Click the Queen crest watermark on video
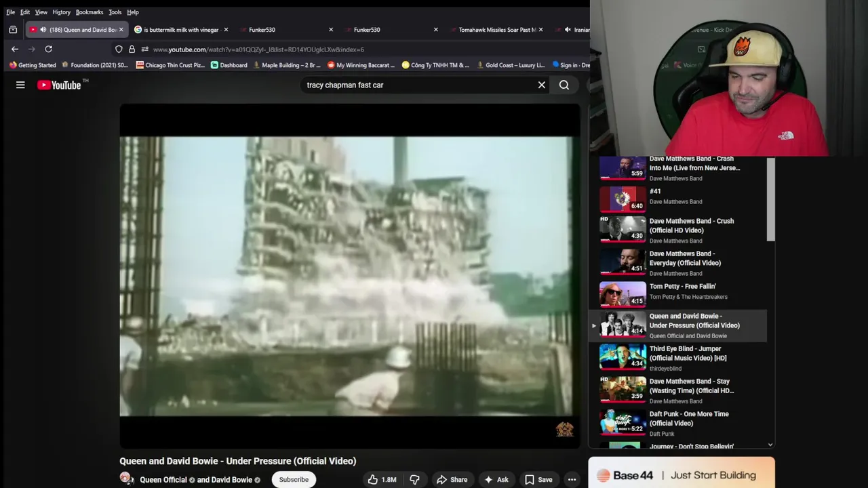 point(564,429)
